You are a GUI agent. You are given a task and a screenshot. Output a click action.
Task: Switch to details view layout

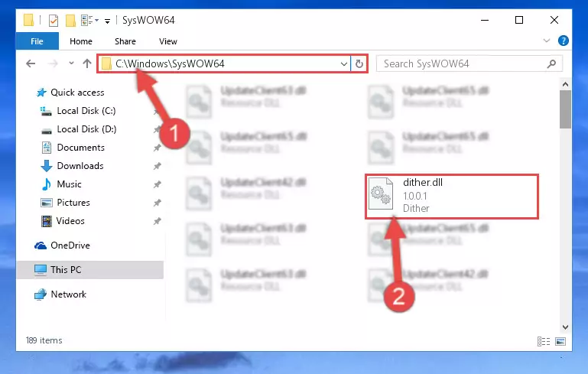click(x=544, y=341)
